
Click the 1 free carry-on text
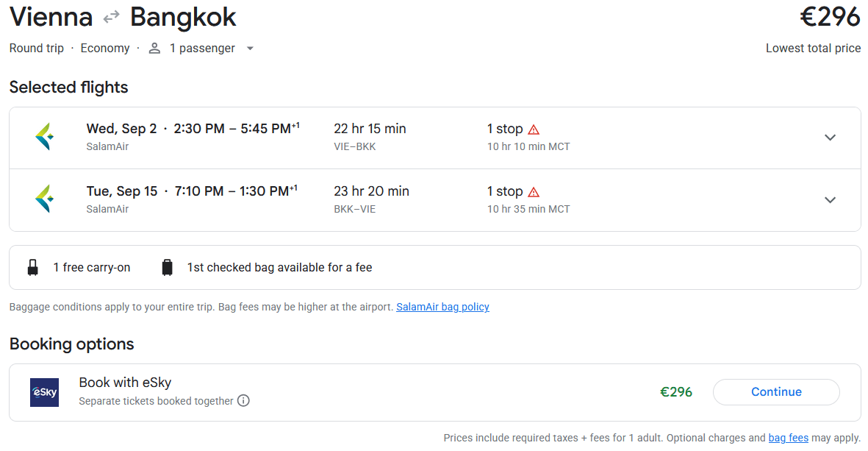92,268
